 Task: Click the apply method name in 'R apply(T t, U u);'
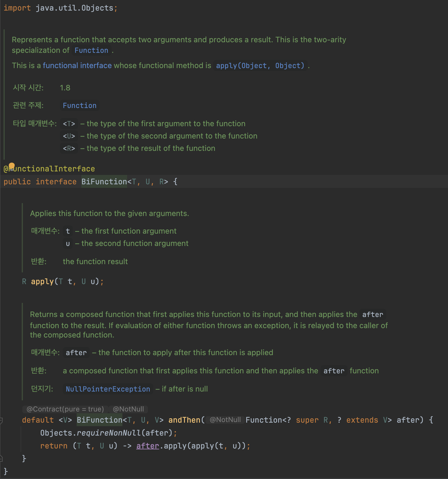coord(42,281)
